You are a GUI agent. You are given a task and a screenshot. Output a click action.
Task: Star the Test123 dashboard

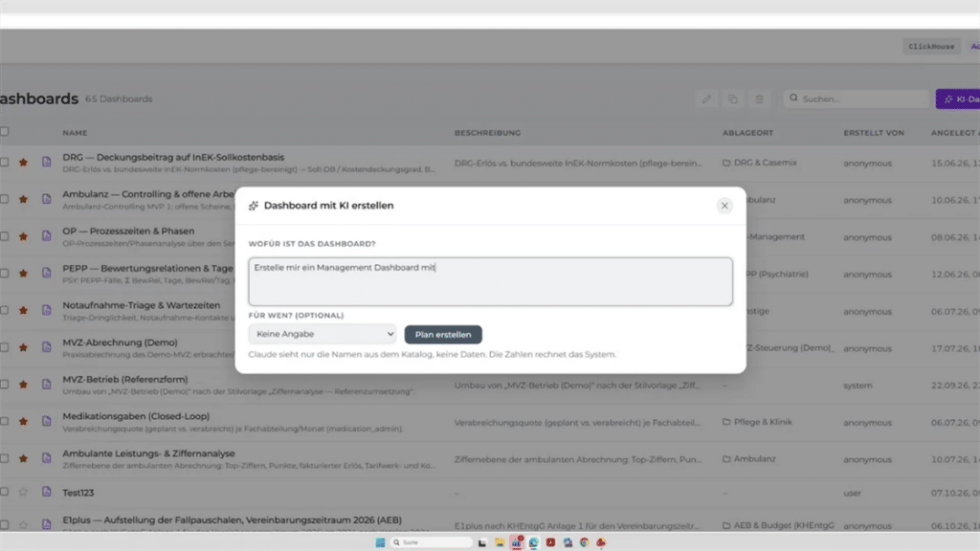coord(23,492)
